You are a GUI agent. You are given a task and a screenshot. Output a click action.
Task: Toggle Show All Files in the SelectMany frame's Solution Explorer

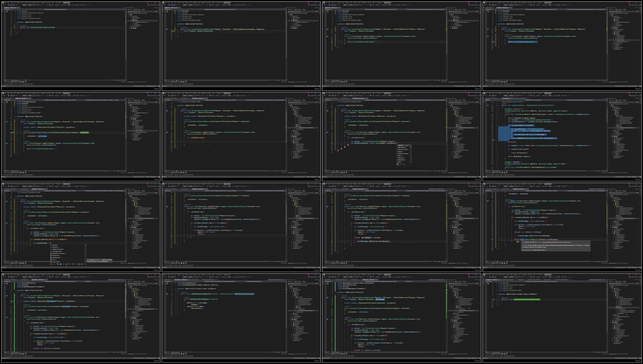(457, 100)
